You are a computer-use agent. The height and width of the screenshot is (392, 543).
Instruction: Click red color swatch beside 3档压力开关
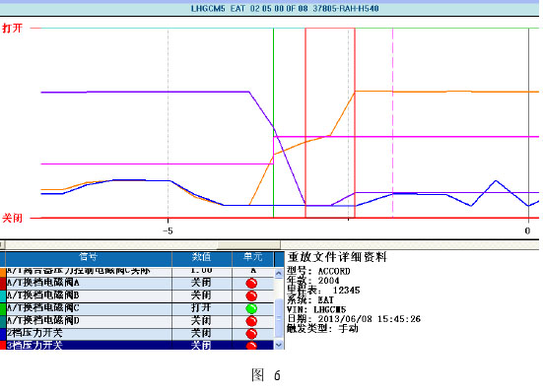click(3, 345)
